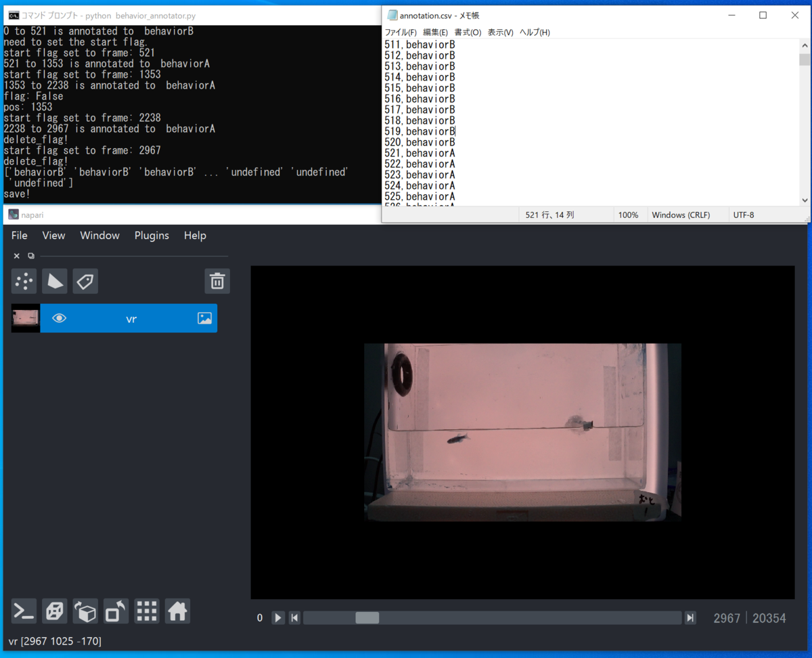Transpose dimensions using the square arrow icon
The width and height of the screenshot is (812, 658).
pyautogui.click(x=115, y=611)
